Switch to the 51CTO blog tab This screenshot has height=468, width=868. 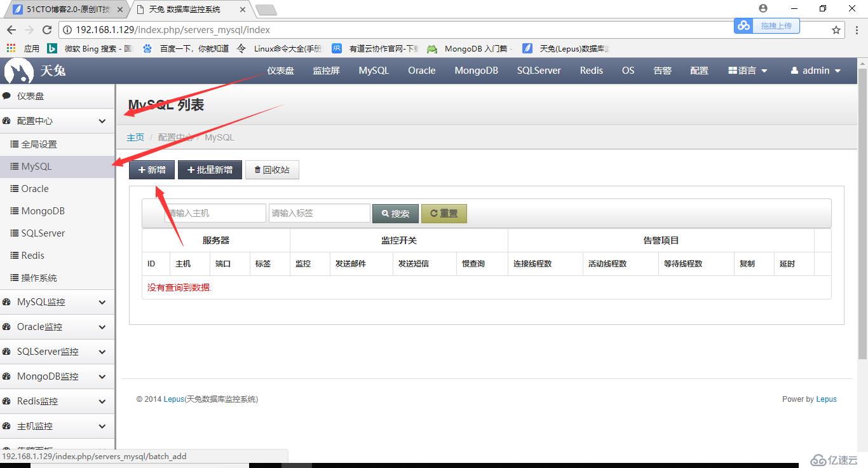click(66, 10)
